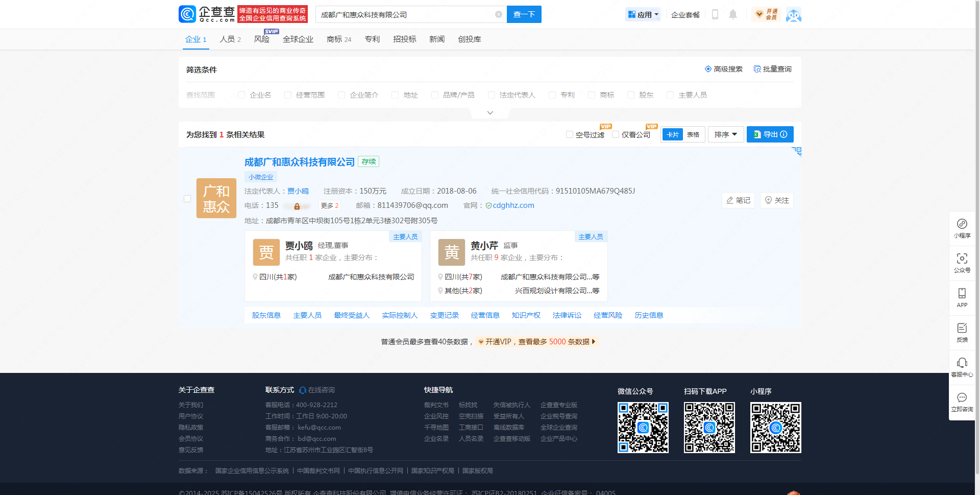
Task: Switch to 卡片 card view
Action: [x=673, y=134]
